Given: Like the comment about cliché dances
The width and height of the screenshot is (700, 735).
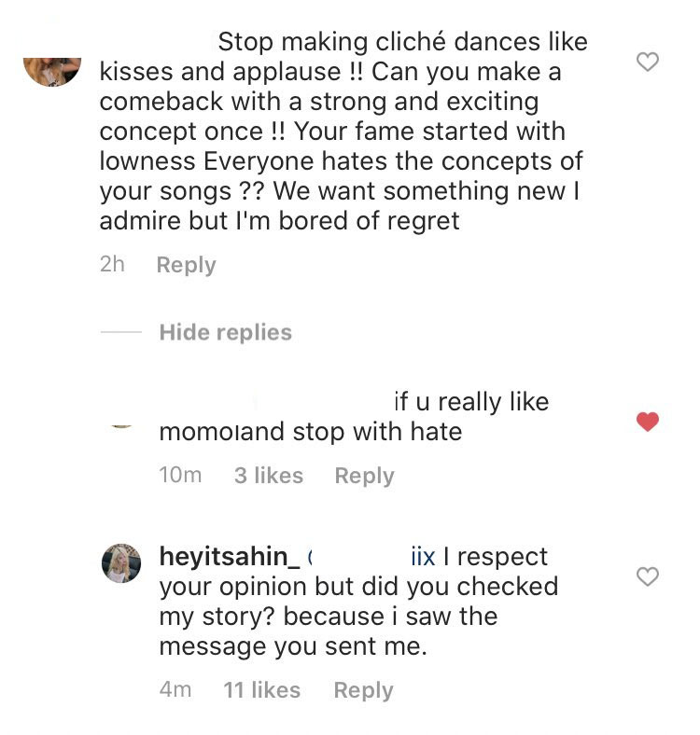Looking at the screenshot, I should (x=647, y=62).
